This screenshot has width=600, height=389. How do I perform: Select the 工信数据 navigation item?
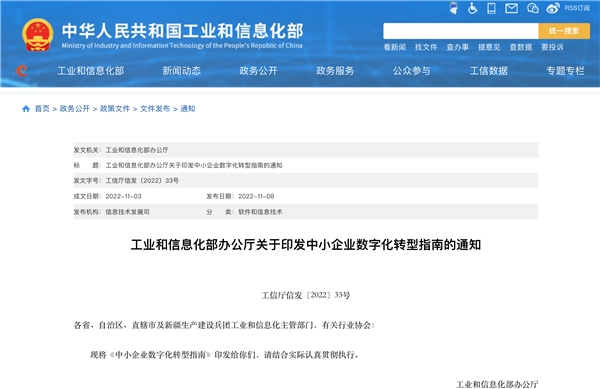pyautogui.click(x=489, y=71)
